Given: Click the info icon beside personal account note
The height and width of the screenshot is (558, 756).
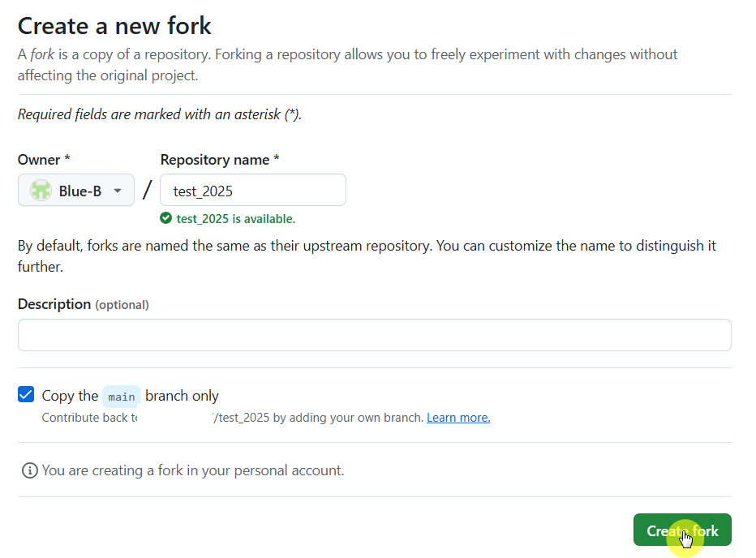Looking at the screenshot, I should point(30,470).
